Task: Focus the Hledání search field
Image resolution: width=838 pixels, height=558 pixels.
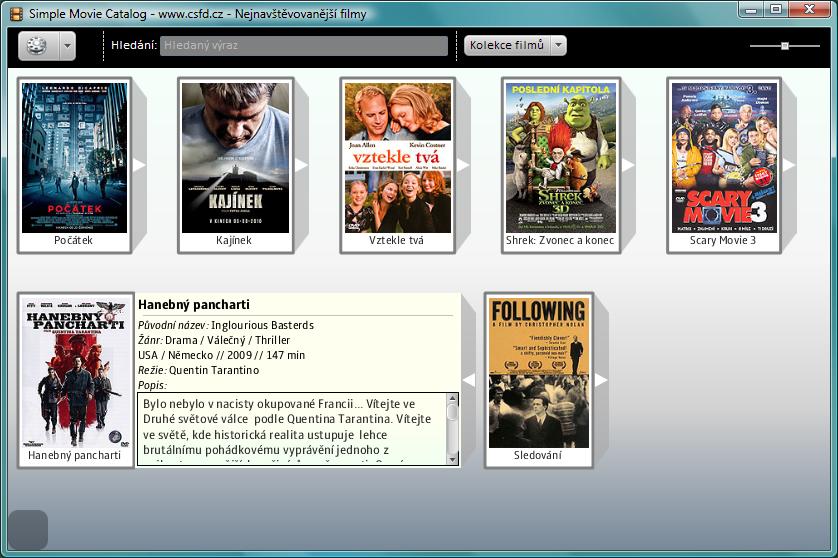Action: (x=304, y=45)
